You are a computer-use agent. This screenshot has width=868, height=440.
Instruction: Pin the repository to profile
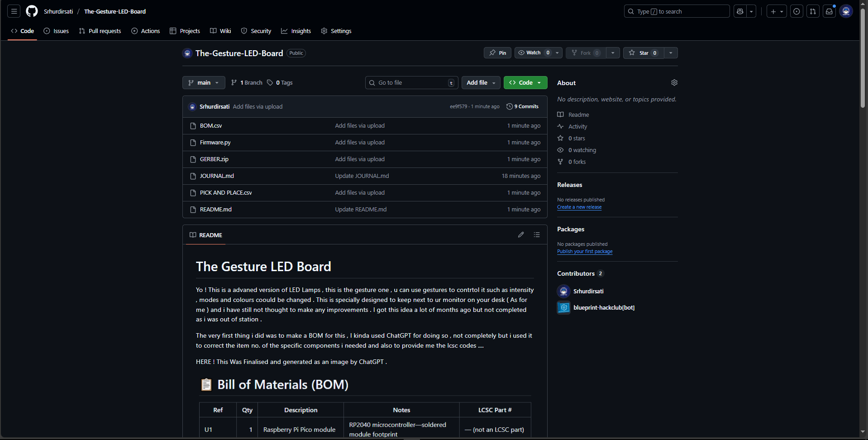(497, 53)
